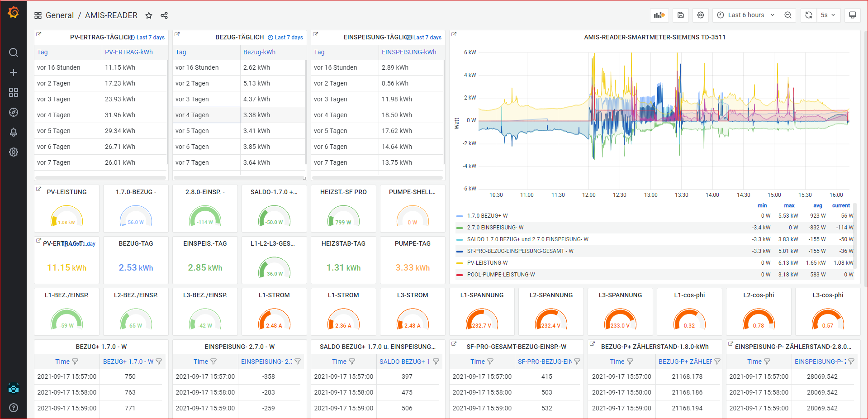
Task: Open the Last 6 hours time picker
Action: [746, 15]
